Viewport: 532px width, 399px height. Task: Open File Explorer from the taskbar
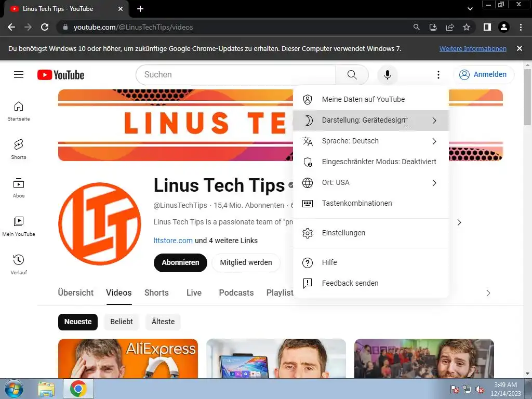tap(46, 389)
